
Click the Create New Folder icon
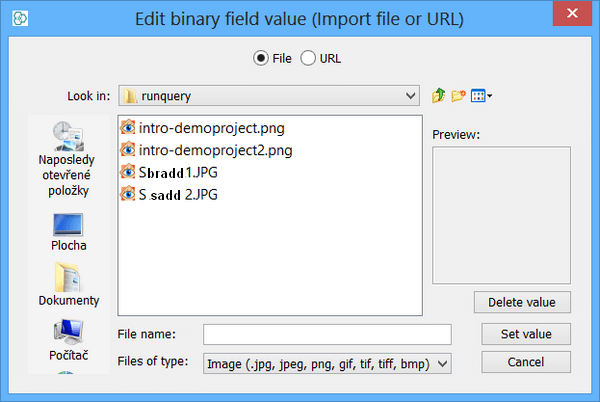point(459,95)
